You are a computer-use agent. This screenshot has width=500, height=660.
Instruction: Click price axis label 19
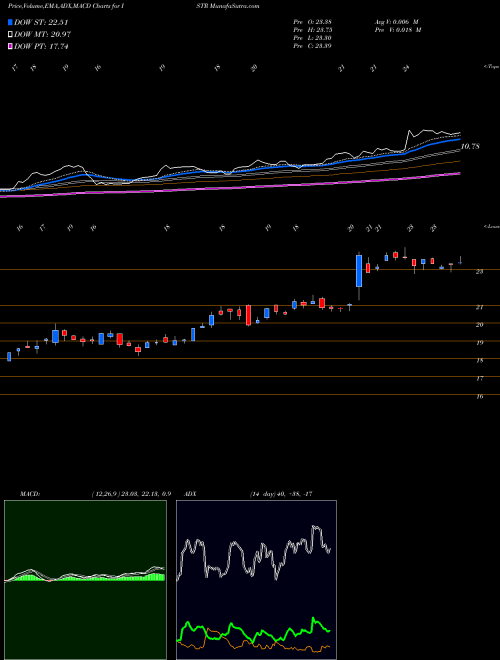click(479, 343)
